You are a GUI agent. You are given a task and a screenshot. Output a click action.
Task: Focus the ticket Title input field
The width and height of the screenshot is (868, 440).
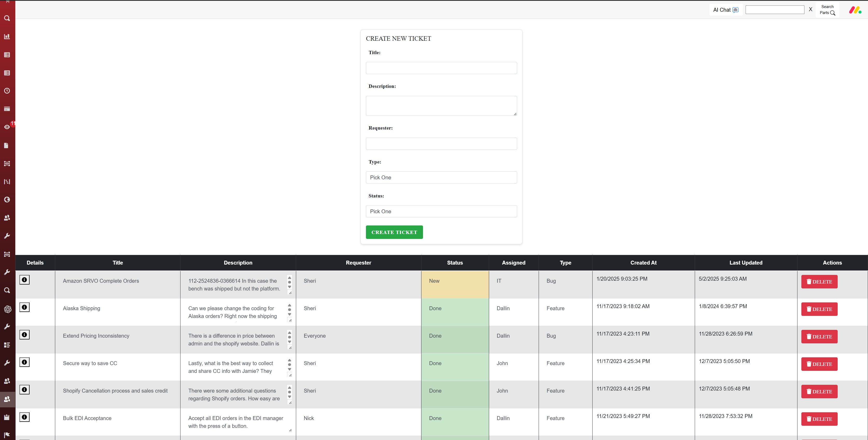click(441, 68)
